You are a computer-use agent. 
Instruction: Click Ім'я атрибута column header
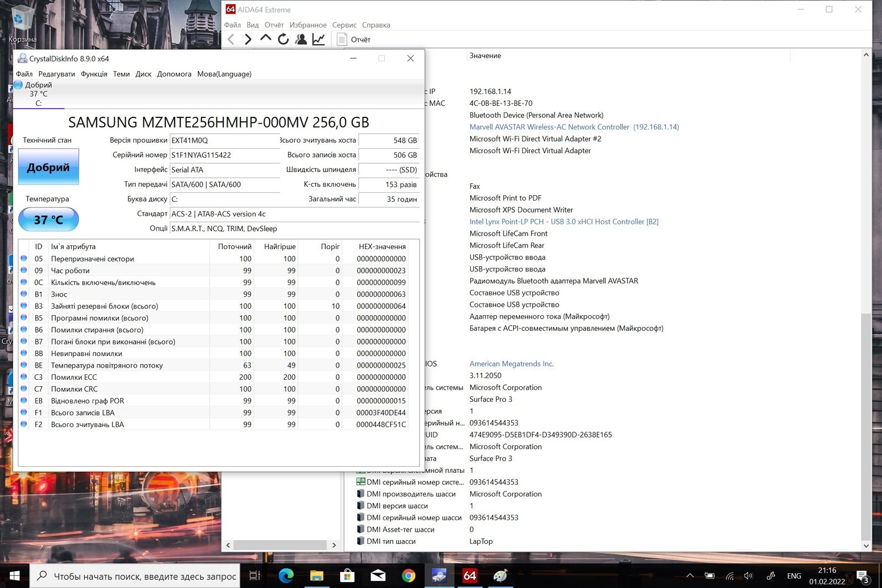click(x=128, y=246)
